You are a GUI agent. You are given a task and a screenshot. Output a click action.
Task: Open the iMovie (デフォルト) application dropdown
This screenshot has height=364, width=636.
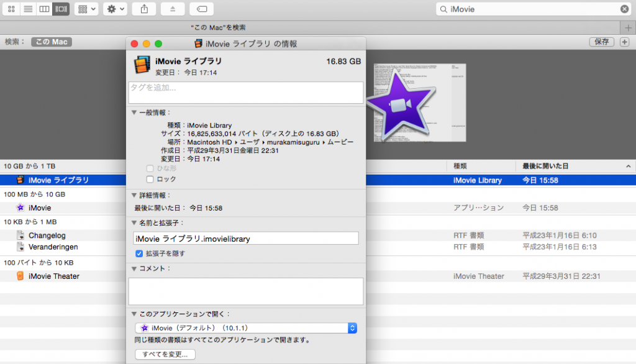[x=246, y=328]
